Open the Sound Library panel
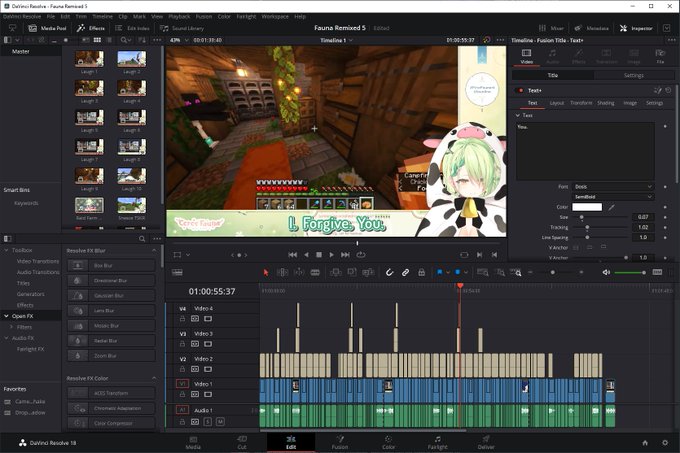The width and height of the screenshot is (680, 453). (x=182, y=28)
